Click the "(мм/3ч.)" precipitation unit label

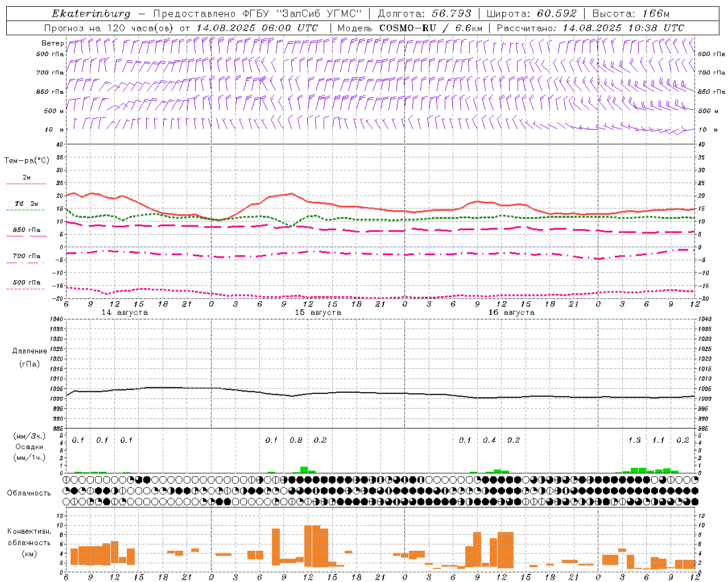click(x=29, y=436)
